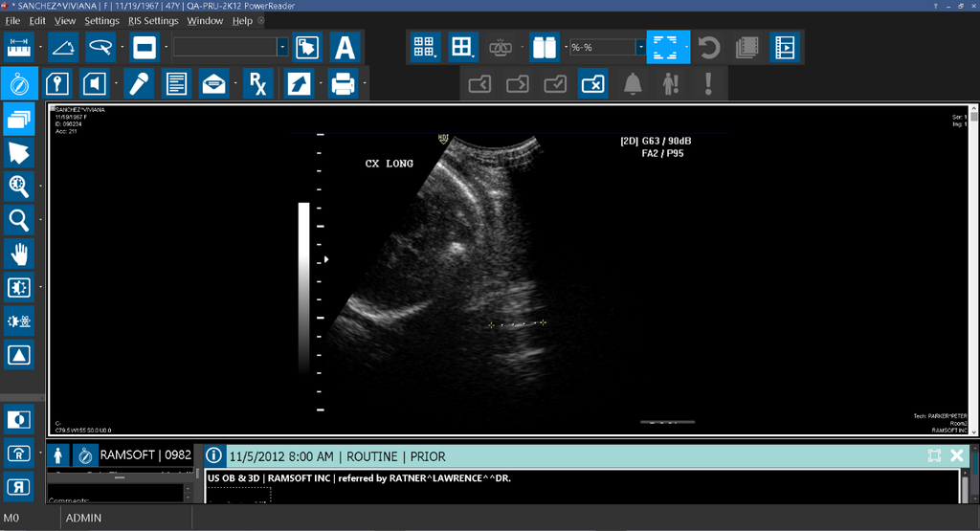Select the ruler measurement tool
This screenshot has width=980, height=531.
[19, 46]
